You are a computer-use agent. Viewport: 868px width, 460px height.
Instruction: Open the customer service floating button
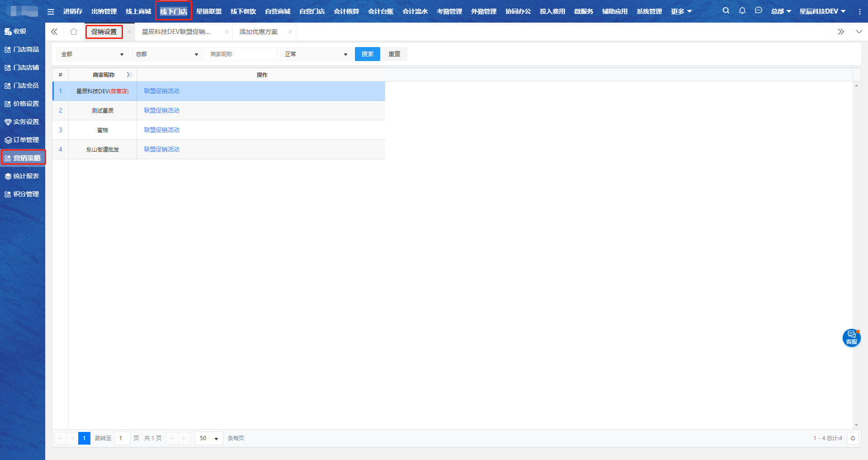(851, 337)
